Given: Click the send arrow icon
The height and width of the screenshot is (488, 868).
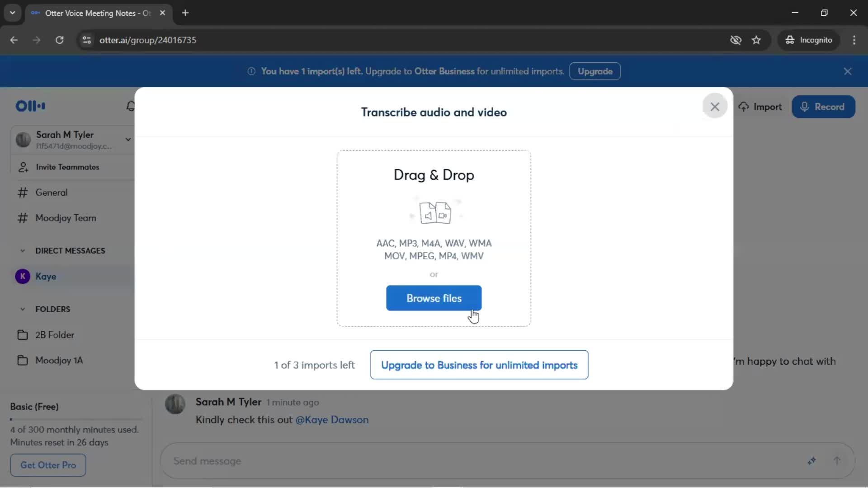Looking at the screenshot, I should click(x=837, y=461).
